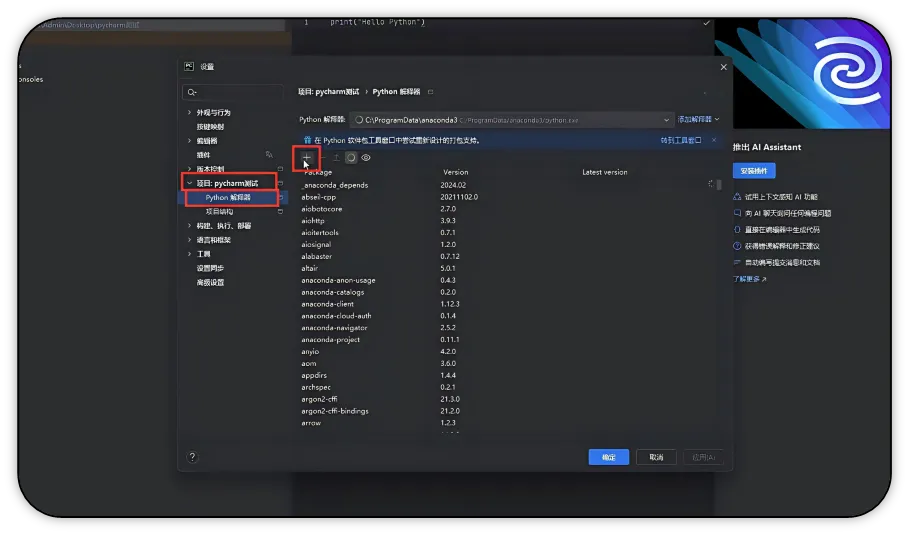The width and height of the screenshot is (909, 535).
Task: Dismiss the blue packaging banner with its X
Action: [x=714, y=140]
